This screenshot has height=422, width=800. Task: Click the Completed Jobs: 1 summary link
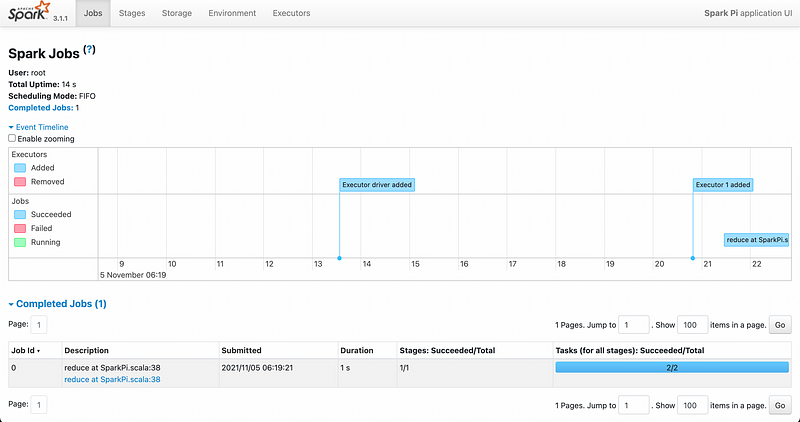coord(44,108)
